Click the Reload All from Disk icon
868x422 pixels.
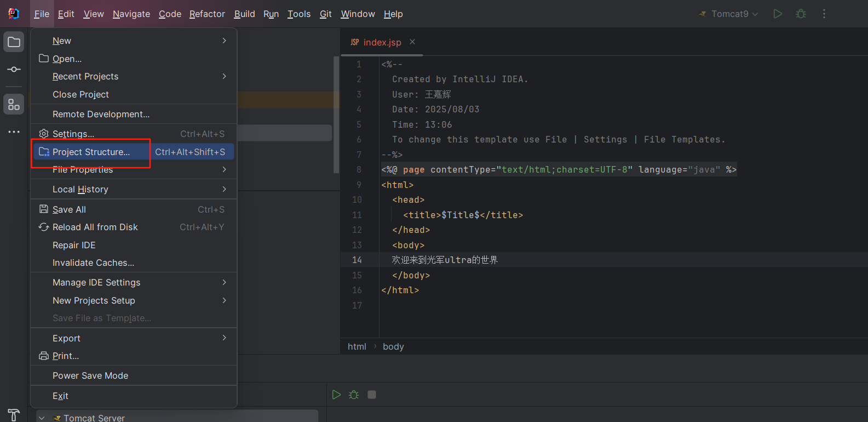pos(44,227)
